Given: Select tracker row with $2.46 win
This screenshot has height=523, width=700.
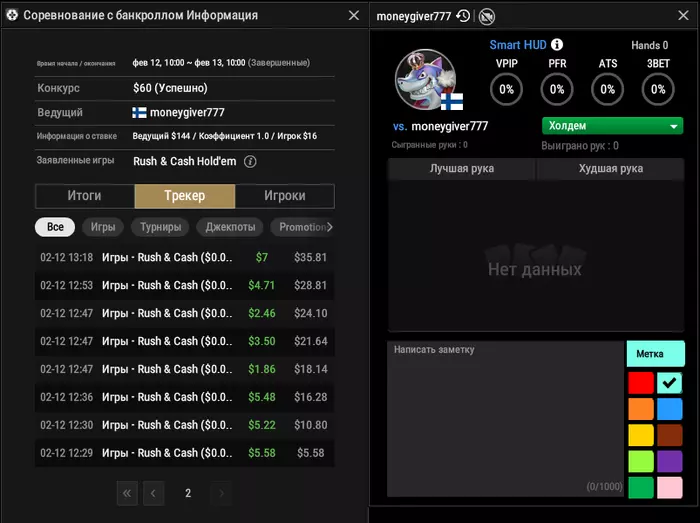Looking at the screenshot, I should point(185,313).
